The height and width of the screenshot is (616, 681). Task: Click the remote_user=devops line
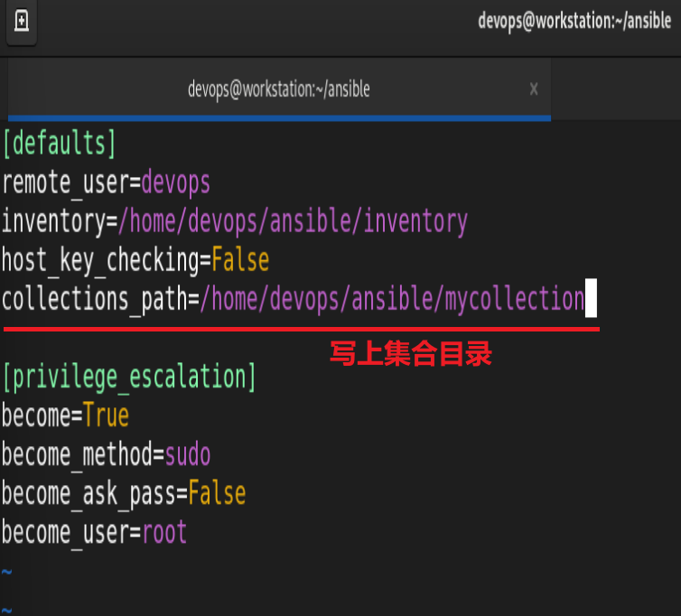click(x=106, y=182)
